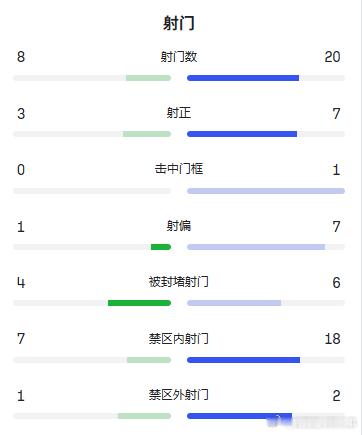Image resolution: width=362 pixels, height=435 pixels.
Task: Select the 禁区外射门 stat label
Action: (x=179, y=395)
